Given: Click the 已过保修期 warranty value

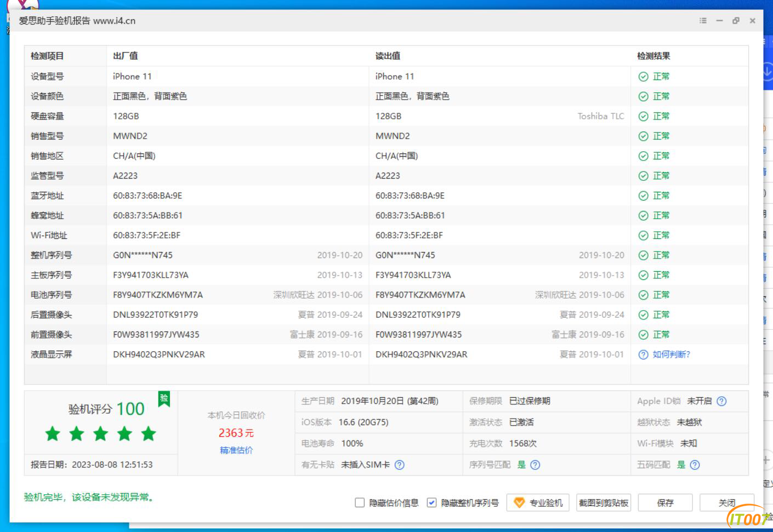Looking at the screenshot, I should (x=530, y=401).
